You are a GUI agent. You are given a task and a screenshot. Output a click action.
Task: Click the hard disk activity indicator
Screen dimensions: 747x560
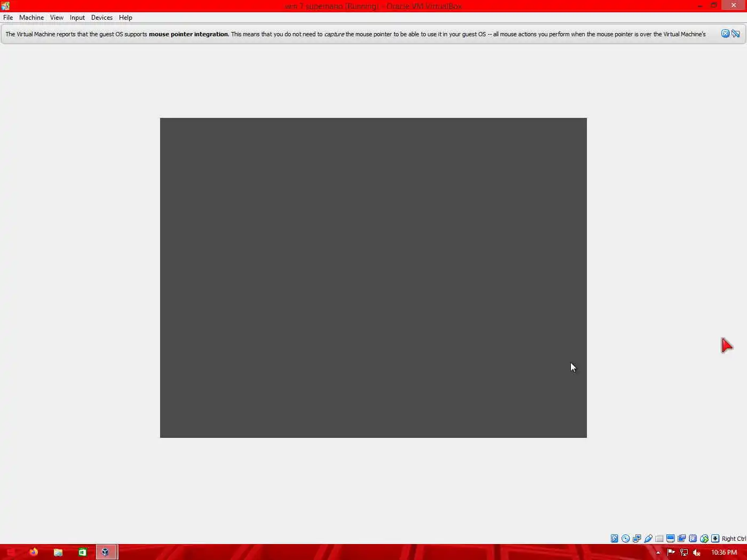point(614,539)
